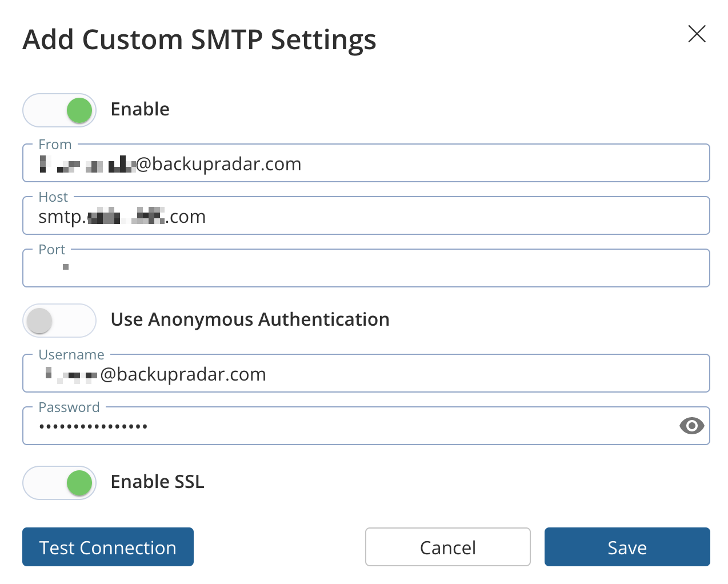Toggle the Enable SSL switch
The image size is (728, 584).
click(x=59, y=483)
